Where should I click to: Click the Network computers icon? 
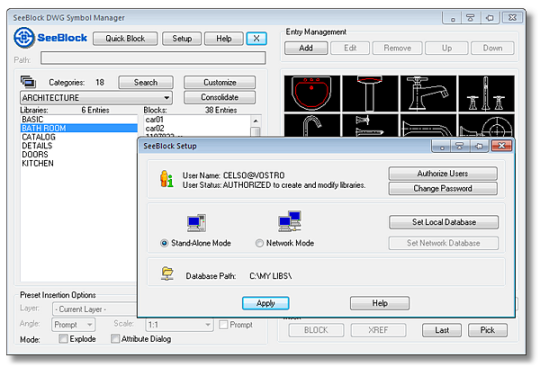click(289, 221)
